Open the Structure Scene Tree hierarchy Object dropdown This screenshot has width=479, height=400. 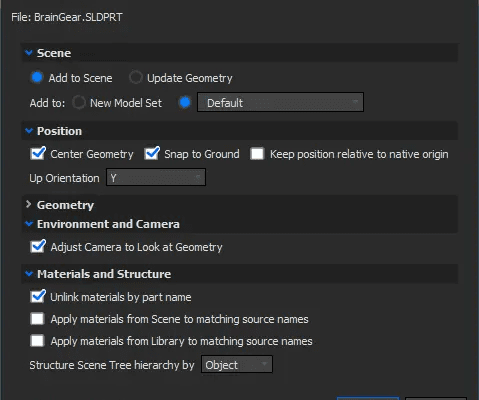[x=237, y=364]
